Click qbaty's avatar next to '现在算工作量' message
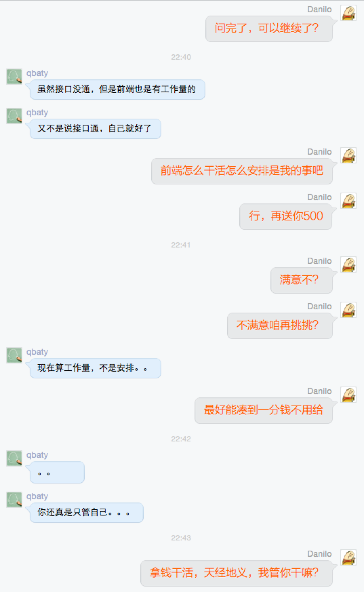This screenshot has width=364, height=592. coord(14,355)
